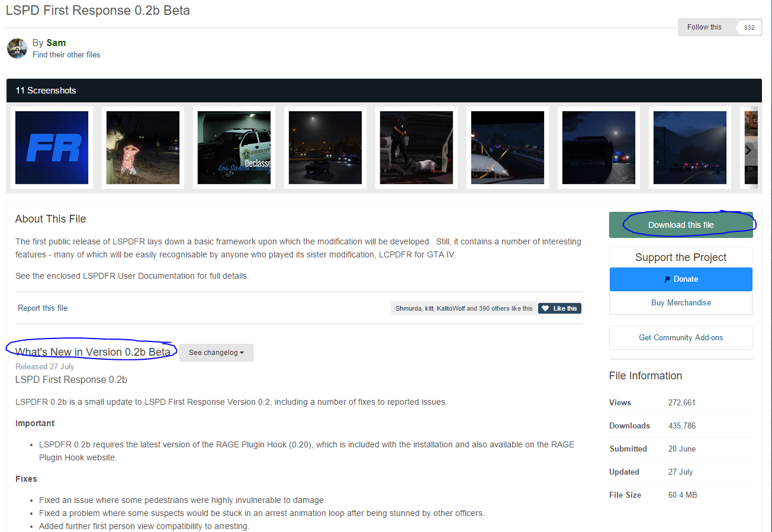Follow this file
Screen dimensions: 772x532
pos(705,27)
